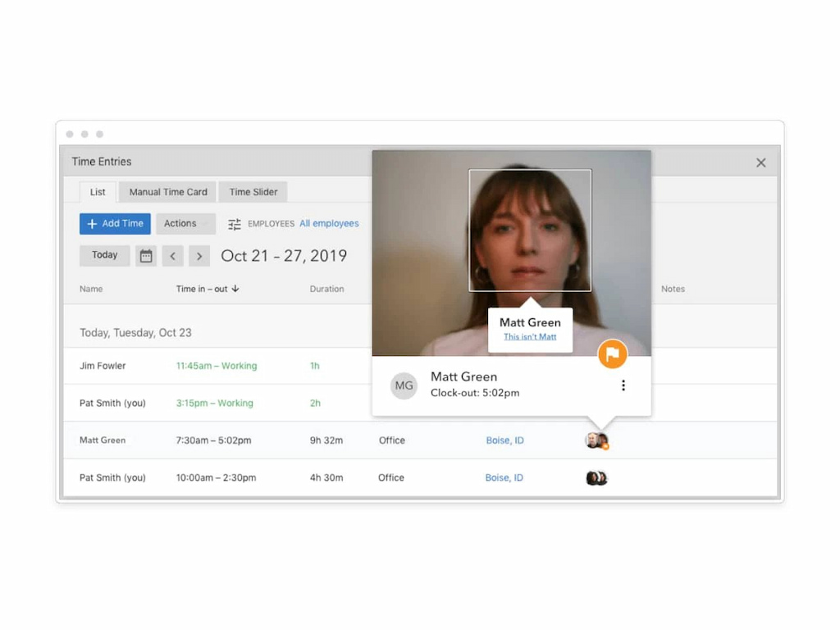This screenshot has width=840, height=630.
Task: Switch to the Manual Time Card tab
Action: [168, 192]
